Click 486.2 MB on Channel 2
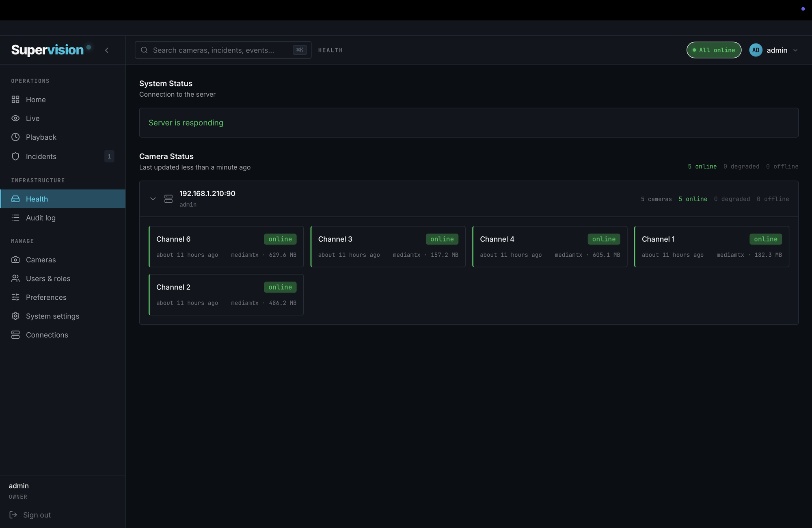Viewport: 812px width, 528px height. tap(283, 303)
